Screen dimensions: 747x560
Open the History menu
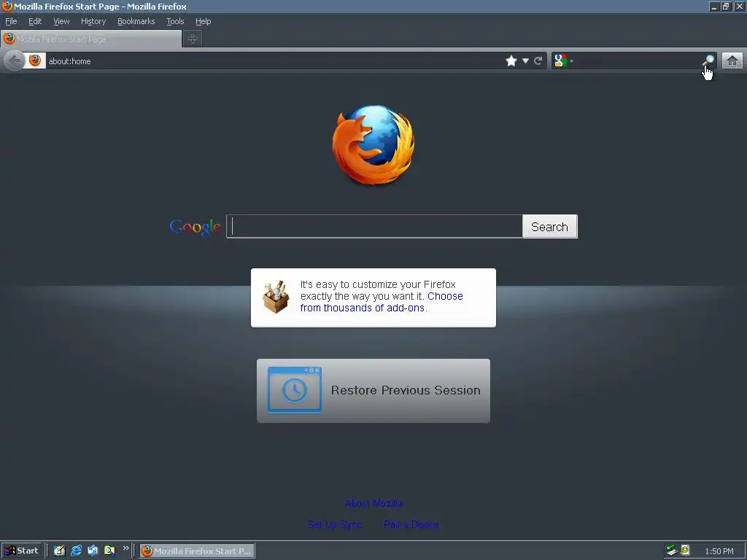[x=93, y=21]
